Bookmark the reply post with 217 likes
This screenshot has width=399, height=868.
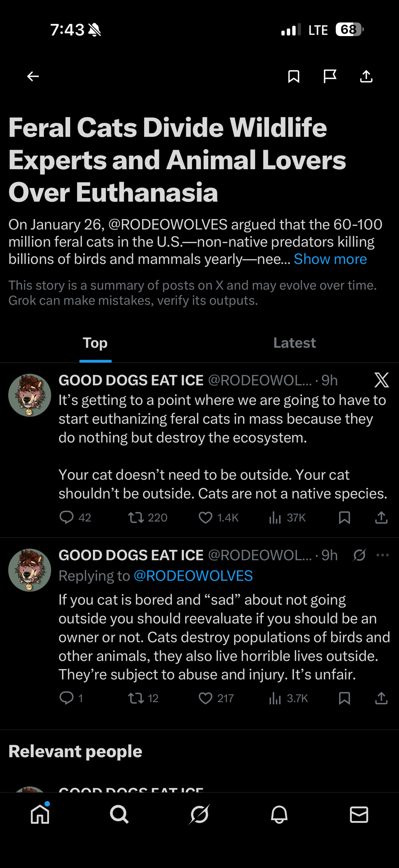(345, 698)
